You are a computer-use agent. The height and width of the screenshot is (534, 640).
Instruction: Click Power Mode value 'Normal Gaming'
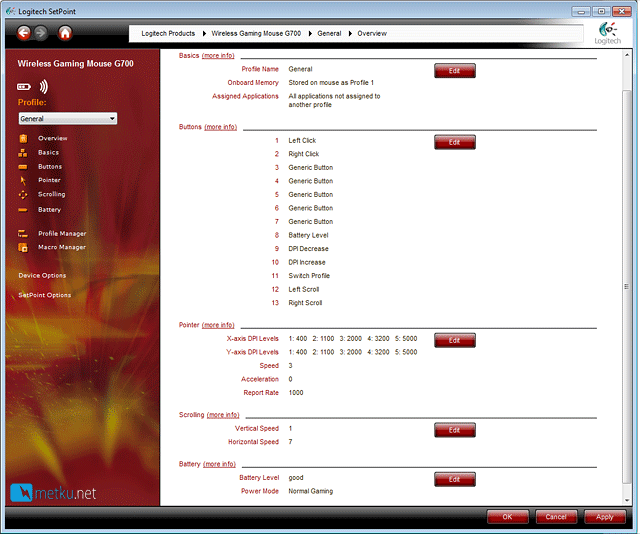coord(311,491)
